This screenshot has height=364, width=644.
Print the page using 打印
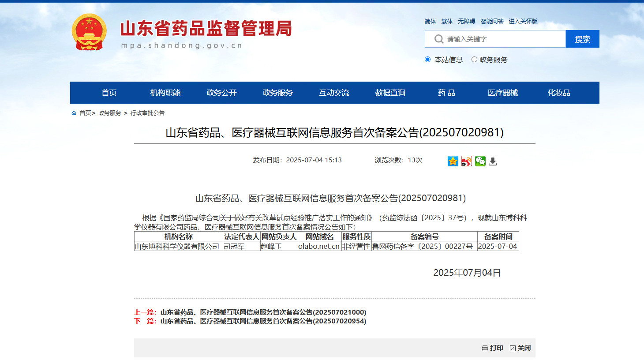492,348
